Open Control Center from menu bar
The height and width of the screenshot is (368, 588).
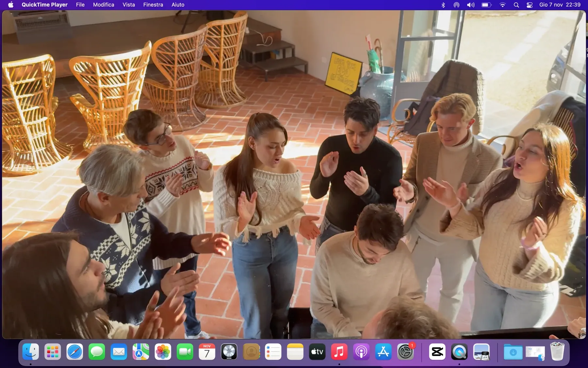[x=530, y=5]
